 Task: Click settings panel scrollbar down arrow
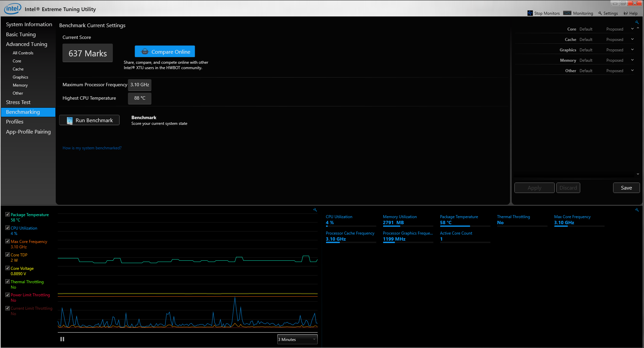click(x=638, y=174)
